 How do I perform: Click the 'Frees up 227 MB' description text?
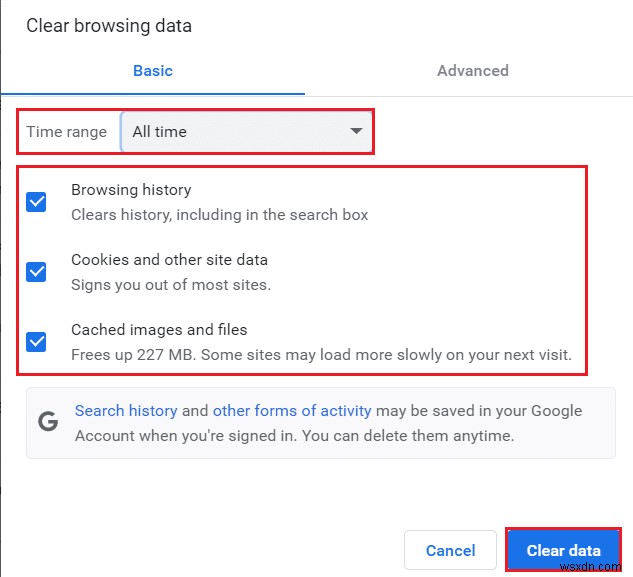[321, 355]
